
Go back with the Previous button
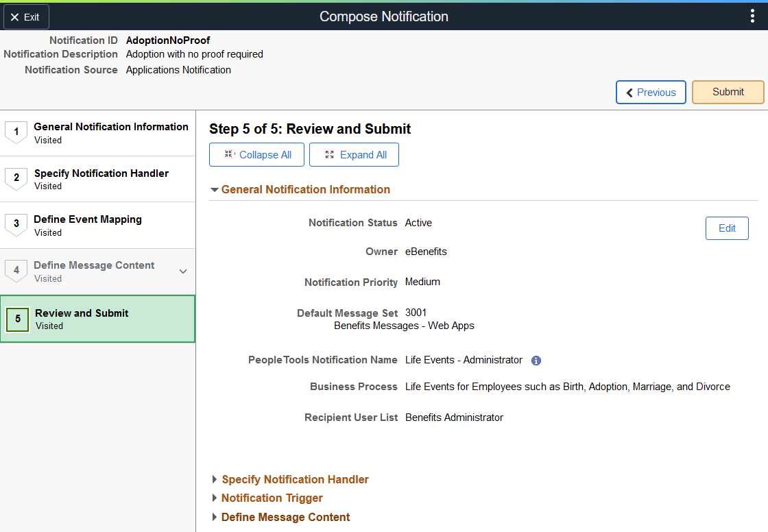(651, 92)
